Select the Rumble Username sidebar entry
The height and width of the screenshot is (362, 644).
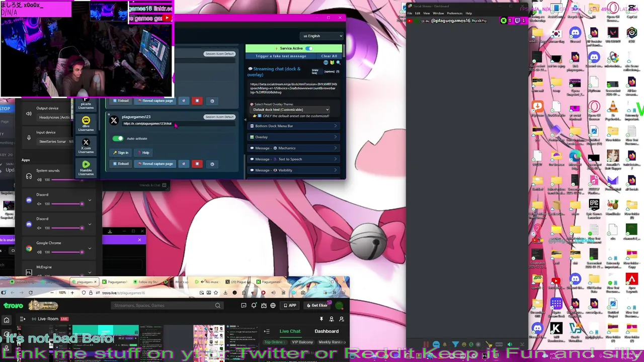tap(86, 168)
